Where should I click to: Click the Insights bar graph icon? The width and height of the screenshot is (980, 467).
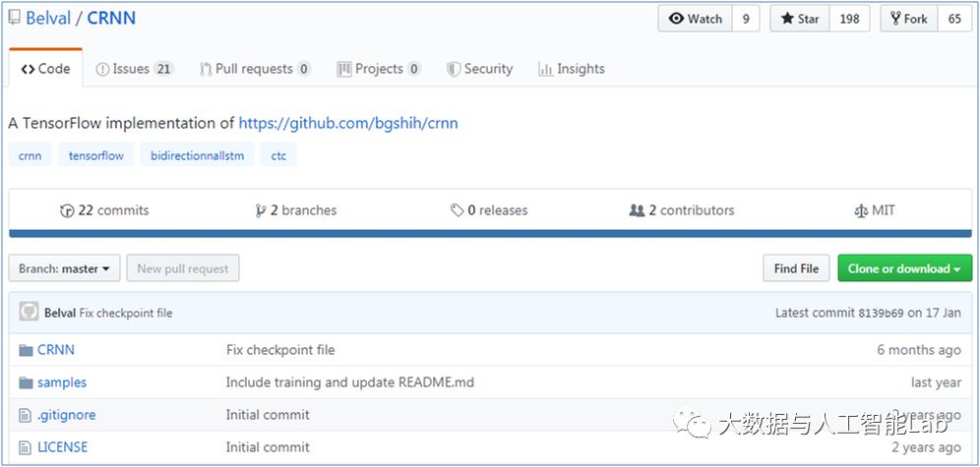pos(546,69)
